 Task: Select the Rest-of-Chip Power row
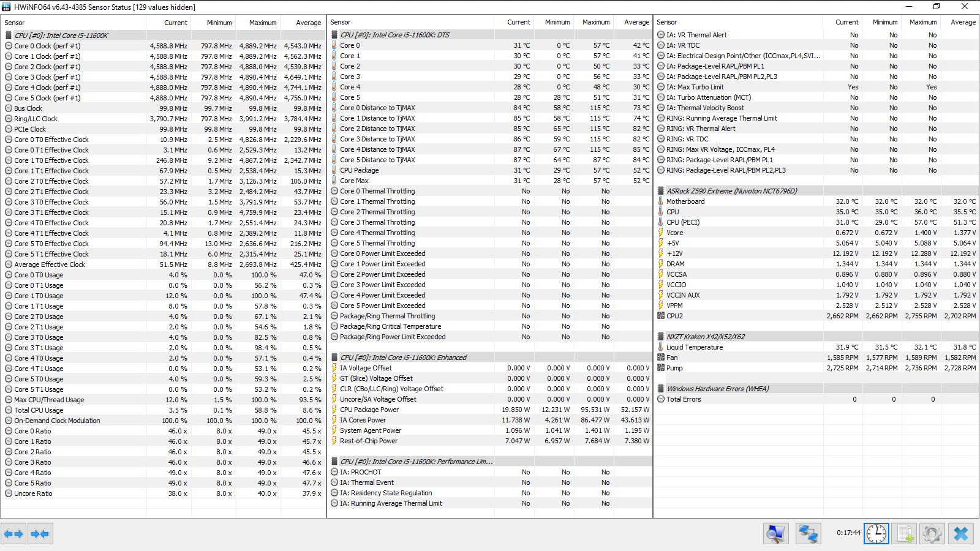pos(490,441)
